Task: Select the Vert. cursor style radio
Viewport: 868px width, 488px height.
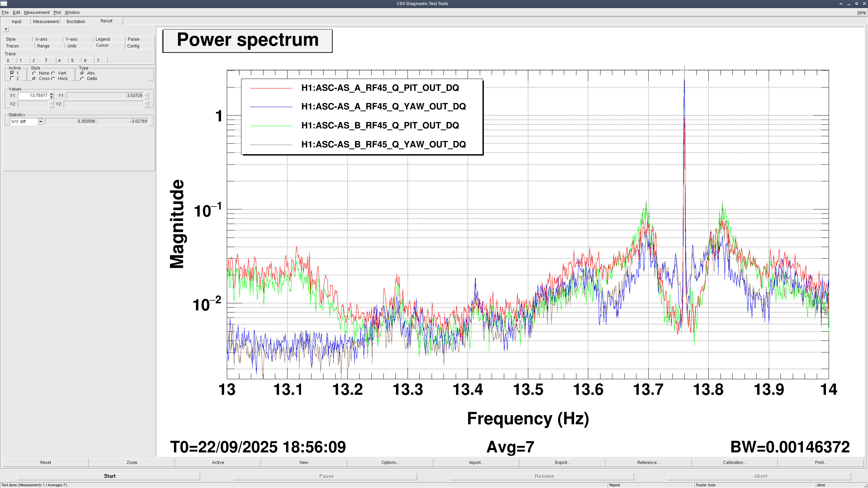Action: point(53,73)
